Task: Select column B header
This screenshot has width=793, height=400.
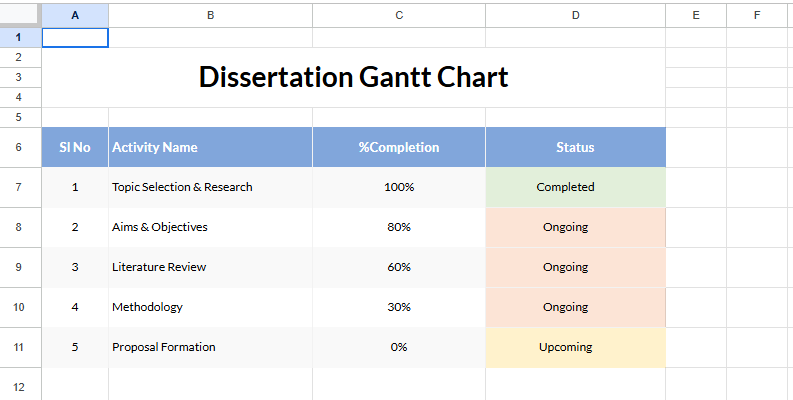Action: (x=210, y=14)
